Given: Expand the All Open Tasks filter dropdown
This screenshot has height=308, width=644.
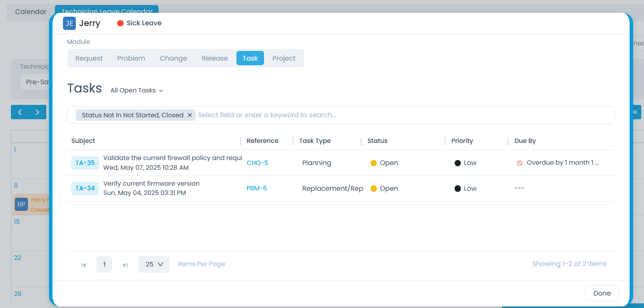Looking at the screenshot, I should click(x=137, y=90).
